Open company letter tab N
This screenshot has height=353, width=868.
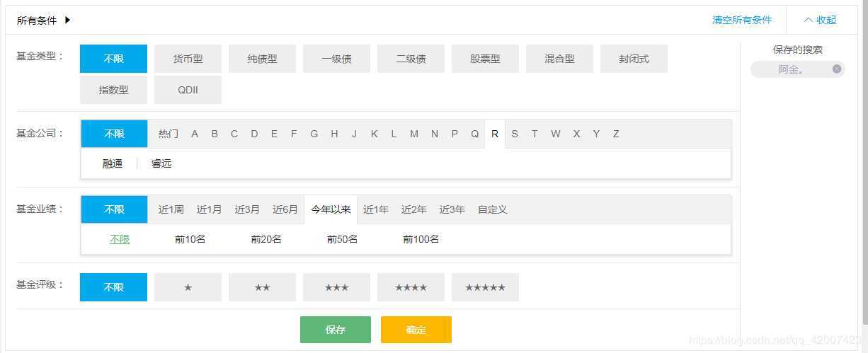tap(435, 134)
